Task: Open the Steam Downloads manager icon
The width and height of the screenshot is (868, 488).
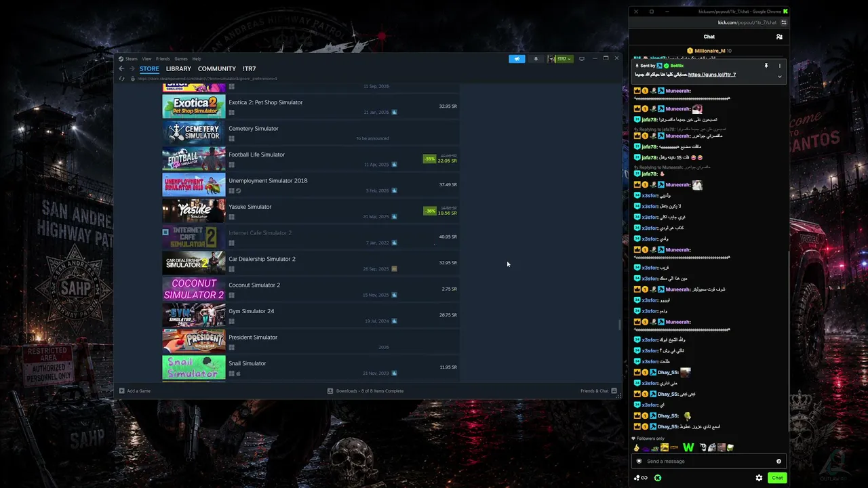Action: pos(330,391)
